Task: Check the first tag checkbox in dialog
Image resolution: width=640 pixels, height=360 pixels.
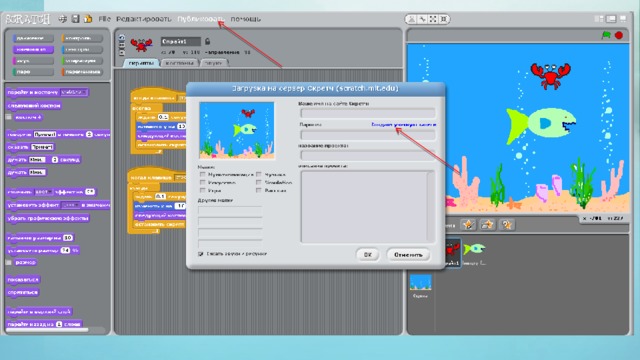Action: coord(202,174)
